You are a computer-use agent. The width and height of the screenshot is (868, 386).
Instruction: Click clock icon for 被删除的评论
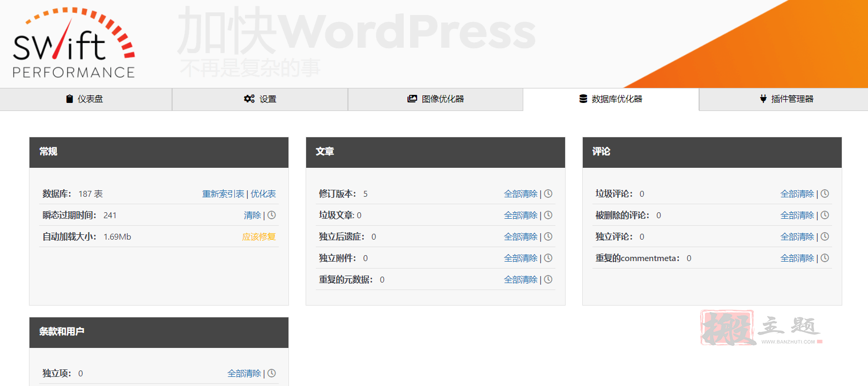tap(825, 215)
